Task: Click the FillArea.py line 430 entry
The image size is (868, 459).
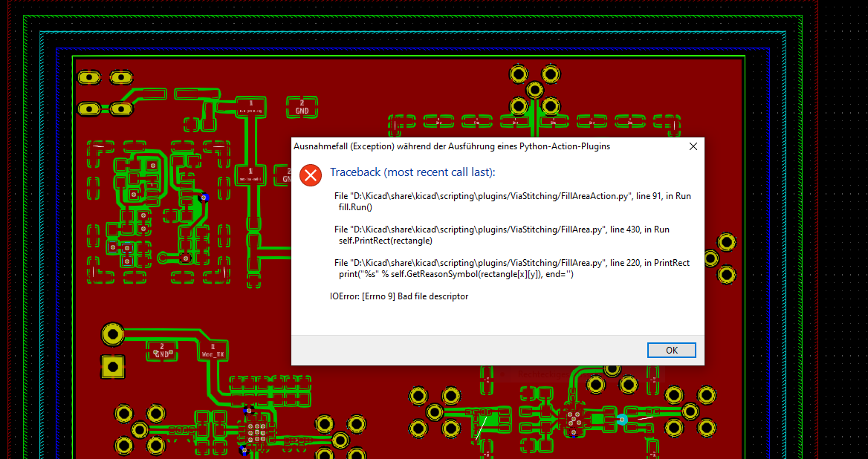Action: coord(502,229)
